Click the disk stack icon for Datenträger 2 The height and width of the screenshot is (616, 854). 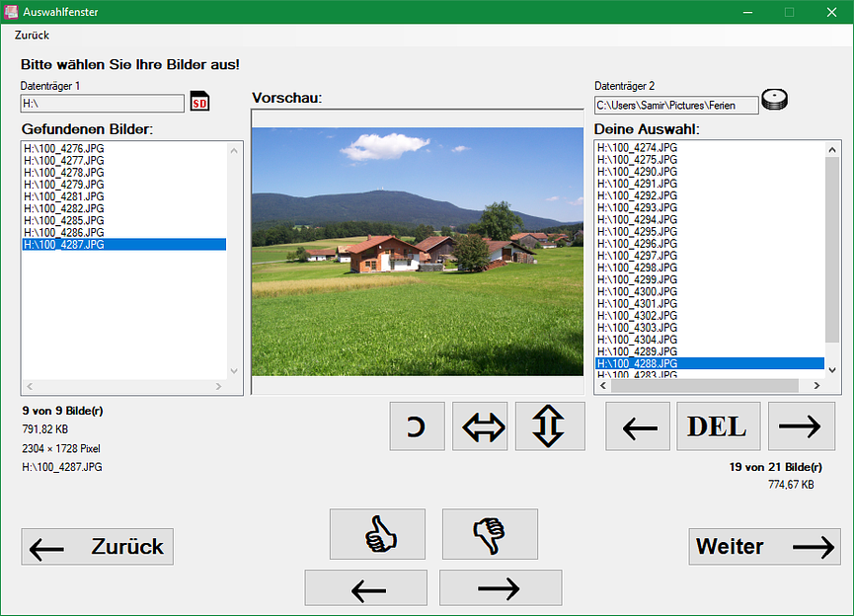click(775, 101)
